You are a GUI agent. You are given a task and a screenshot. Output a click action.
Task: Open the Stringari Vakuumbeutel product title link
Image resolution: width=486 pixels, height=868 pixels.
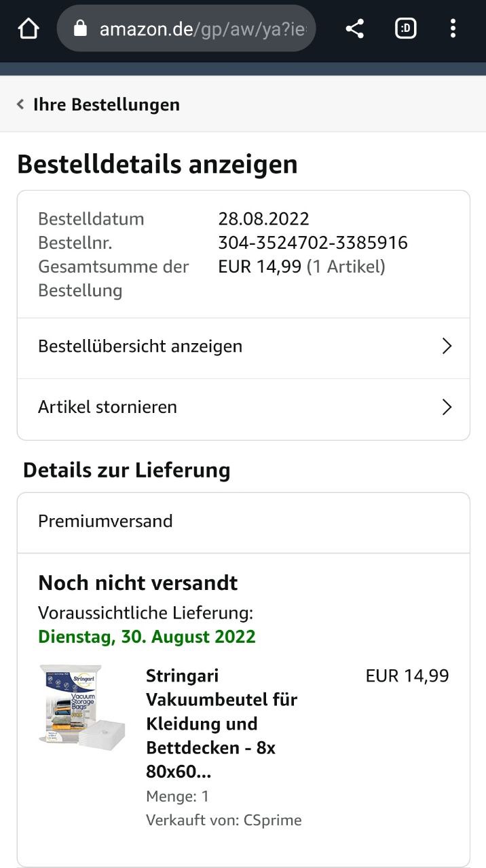coord(222,724)
